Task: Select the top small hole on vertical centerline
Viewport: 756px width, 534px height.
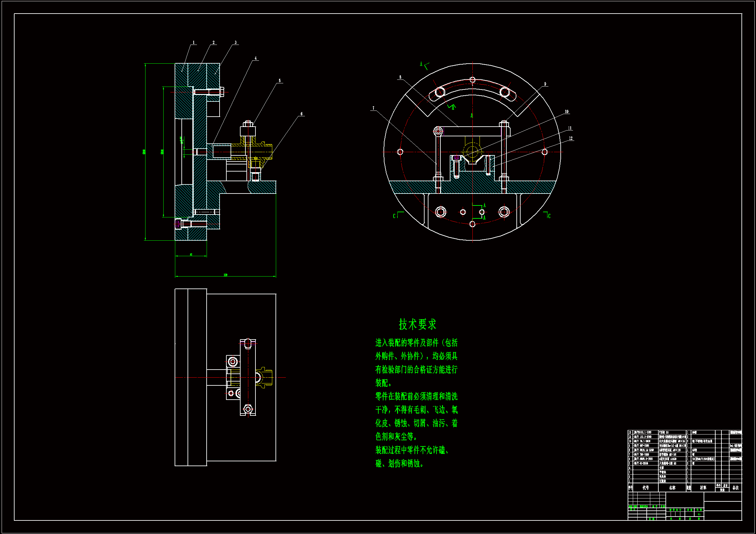Action: pyautogui.click(x=472, y=79)
